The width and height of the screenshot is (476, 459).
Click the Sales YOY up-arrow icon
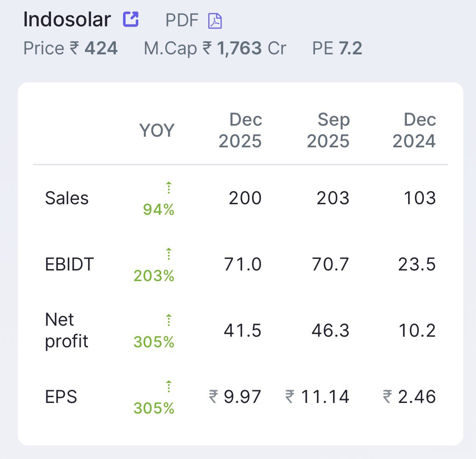169,188
